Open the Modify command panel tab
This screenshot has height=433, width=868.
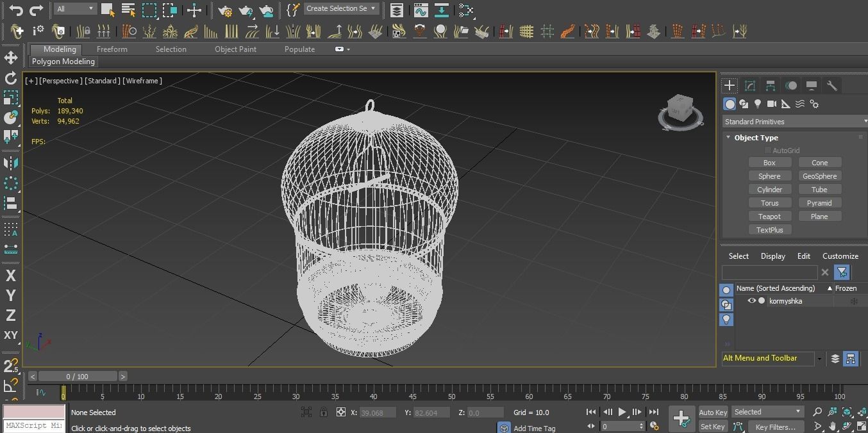coord(750,86)
